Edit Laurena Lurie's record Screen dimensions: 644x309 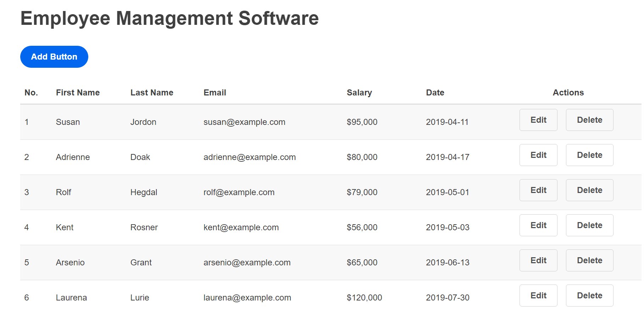point(538,296)
